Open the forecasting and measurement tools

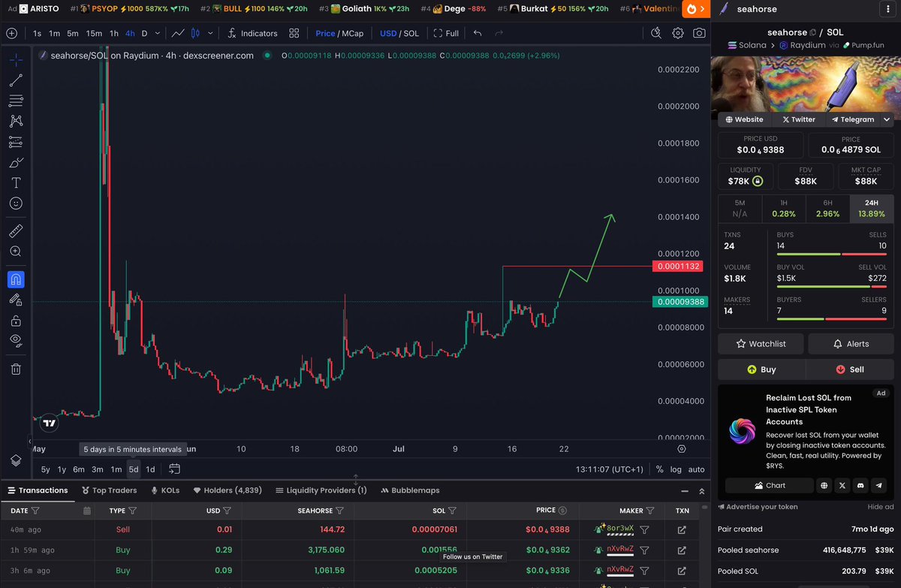(16, 142)
